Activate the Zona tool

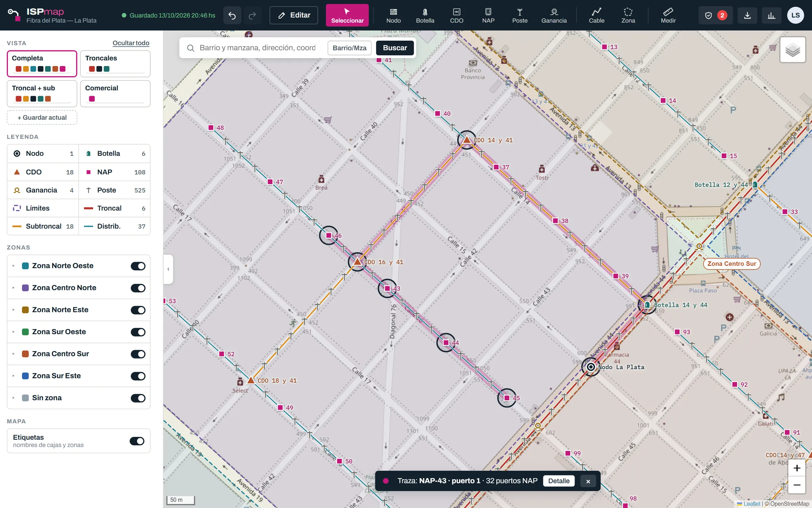628,15
